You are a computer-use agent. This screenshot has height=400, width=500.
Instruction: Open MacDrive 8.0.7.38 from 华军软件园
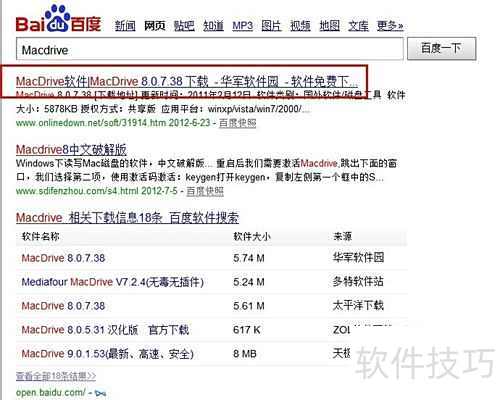(x=63, y=258)
